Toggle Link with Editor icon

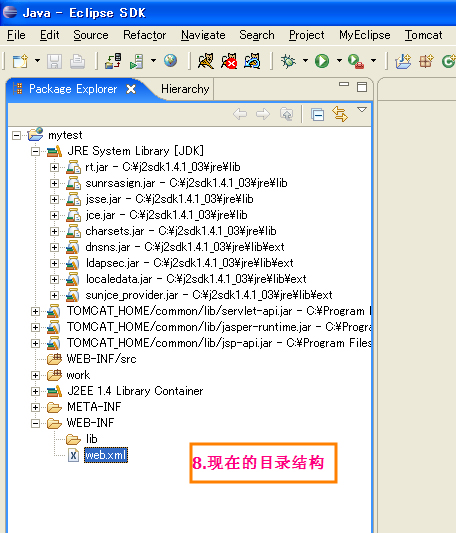coord(340,114)
